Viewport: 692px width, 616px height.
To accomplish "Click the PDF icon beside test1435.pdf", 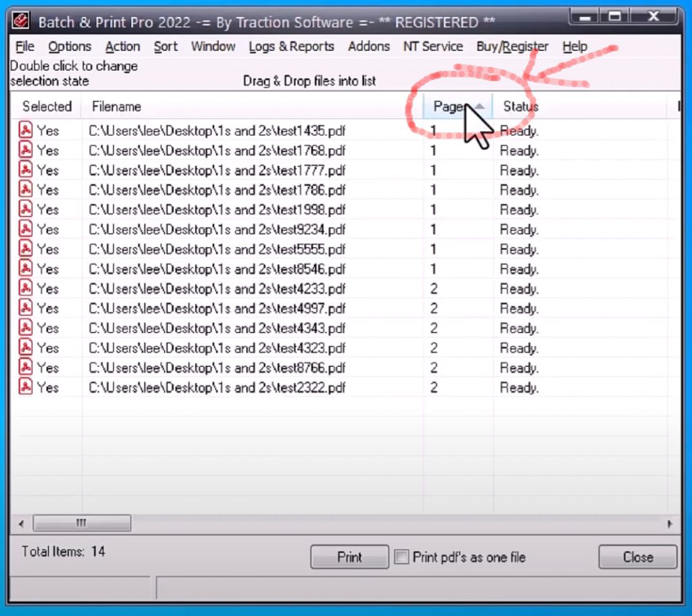I will 25,130.
